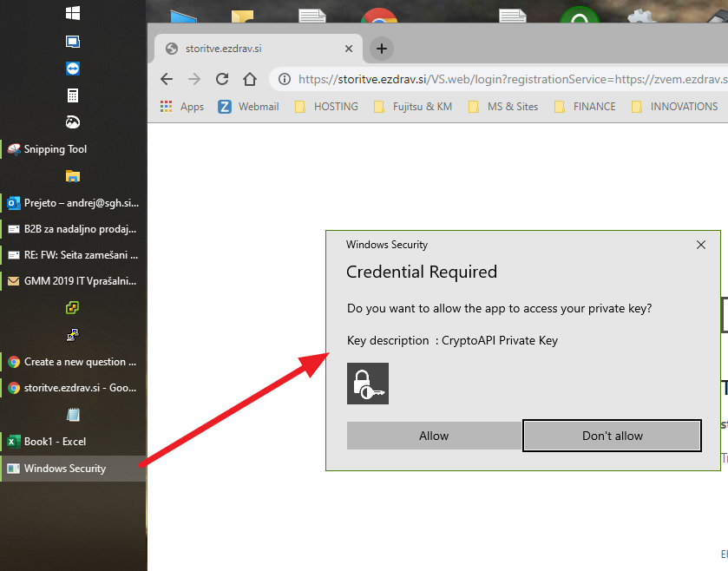
Task: Click the browser home icon
Action: point(250,79)
